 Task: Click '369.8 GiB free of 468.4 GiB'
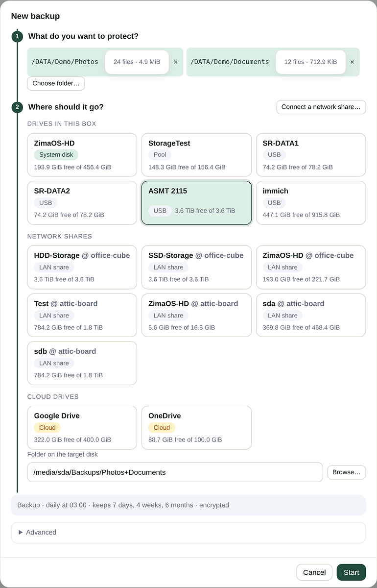click(x=301, y=327)
